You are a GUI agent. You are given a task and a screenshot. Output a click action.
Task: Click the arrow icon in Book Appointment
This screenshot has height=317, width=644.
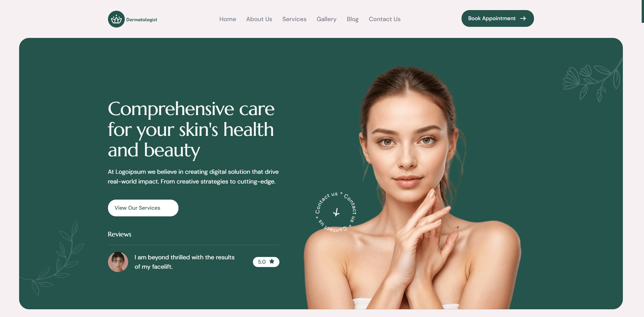pos(523,18)
